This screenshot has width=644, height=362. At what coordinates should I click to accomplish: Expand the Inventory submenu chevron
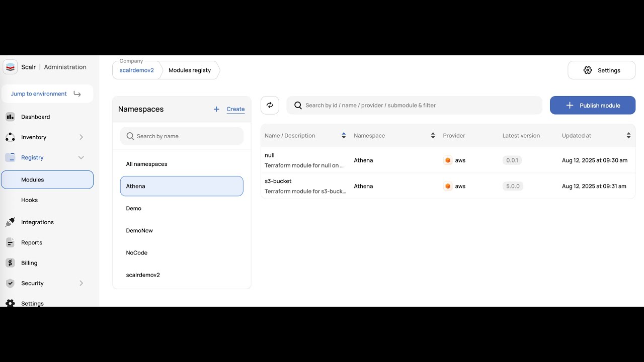81,137
